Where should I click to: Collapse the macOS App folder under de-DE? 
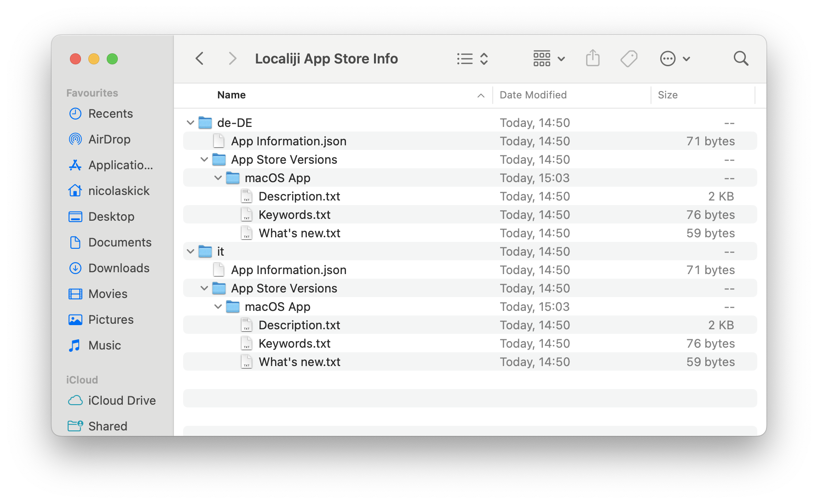[x=218, y=178]
